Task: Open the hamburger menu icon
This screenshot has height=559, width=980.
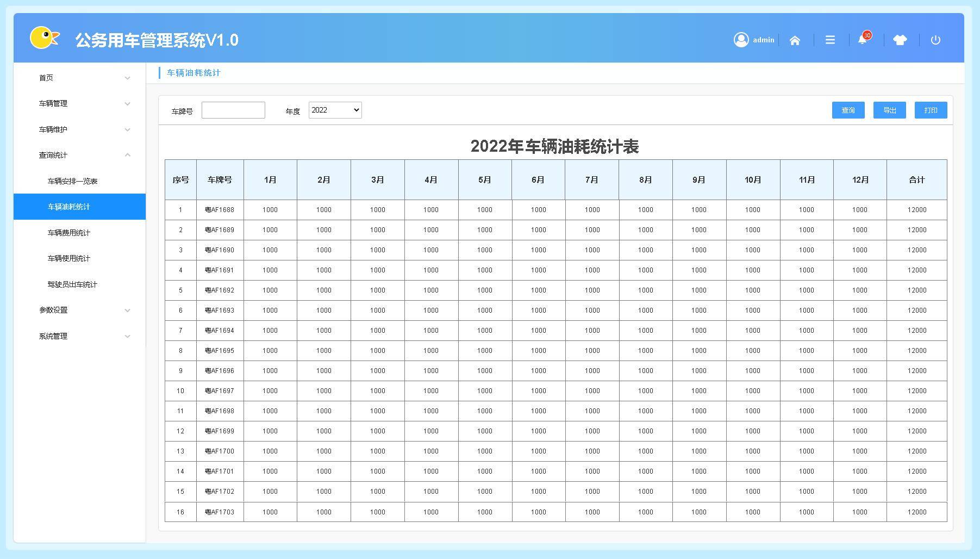Action: tap(830, 40)
